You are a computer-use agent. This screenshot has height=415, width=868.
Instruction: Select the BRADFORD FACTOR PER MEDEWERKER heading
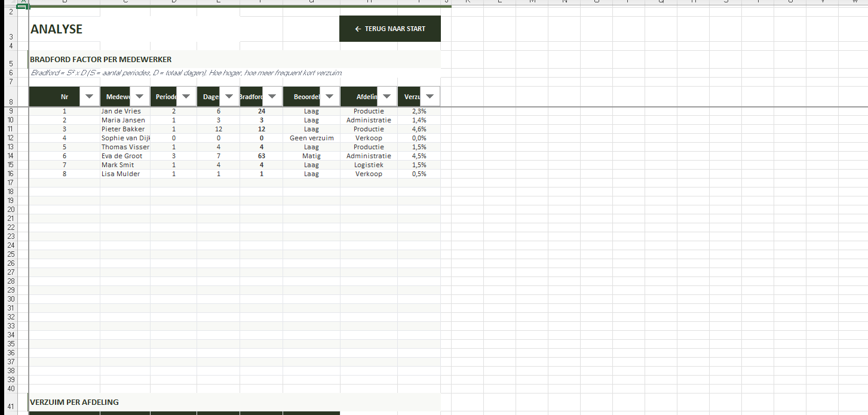point(101,60)
